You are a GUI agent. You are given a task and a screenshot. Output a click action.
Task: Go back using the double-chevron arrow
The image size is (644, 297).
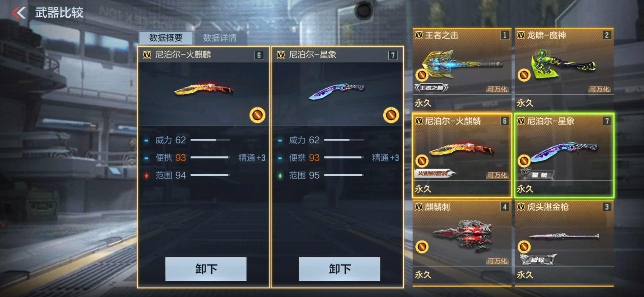19,13
